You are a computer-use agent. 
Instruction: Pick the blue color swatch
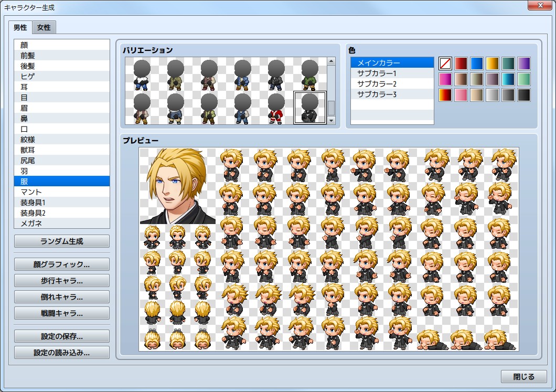pyautogui.click(x=477, y=63)
